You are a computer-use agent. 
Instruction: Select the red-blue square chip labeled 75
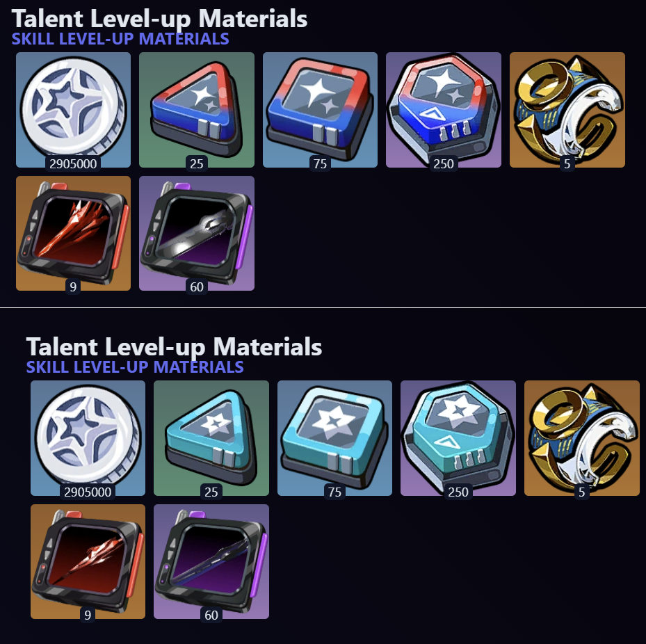[x=320, y=110]
